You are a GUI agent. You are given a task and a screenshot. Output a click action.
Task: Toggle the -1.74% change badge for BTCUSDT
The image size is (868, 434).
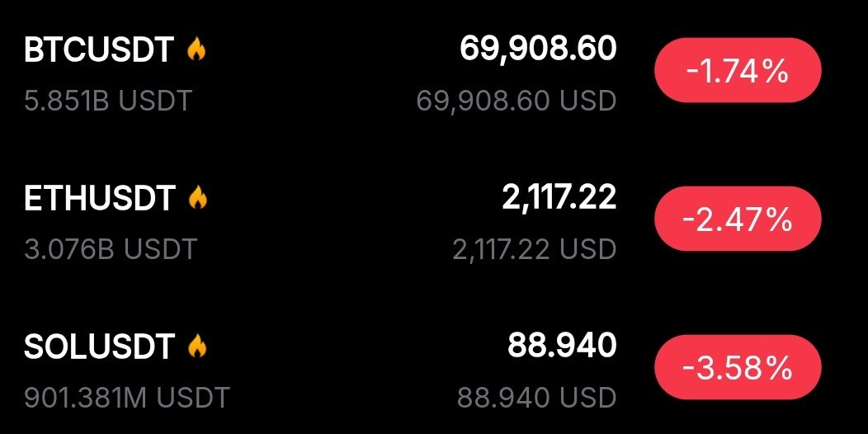(738, 73)
